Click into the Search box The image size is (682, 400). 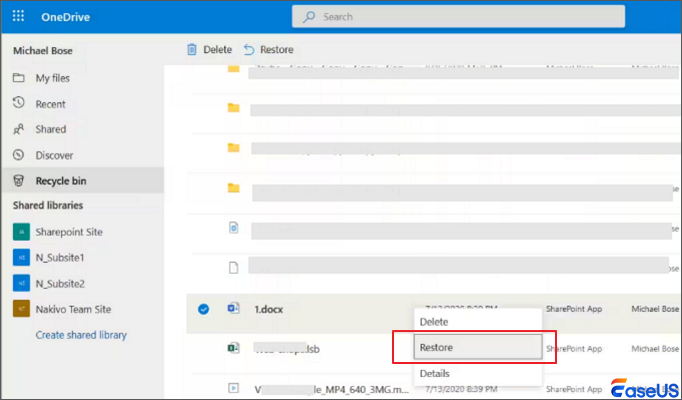click(x=460, y=17)
